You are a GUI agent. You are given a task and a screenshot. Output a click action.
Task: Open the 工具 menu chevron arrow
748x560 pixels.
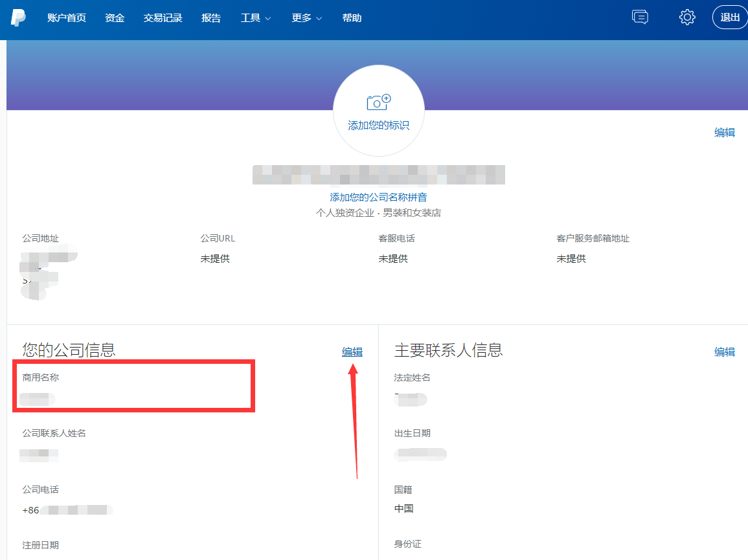pyautogui.click(x=267, y=19)
